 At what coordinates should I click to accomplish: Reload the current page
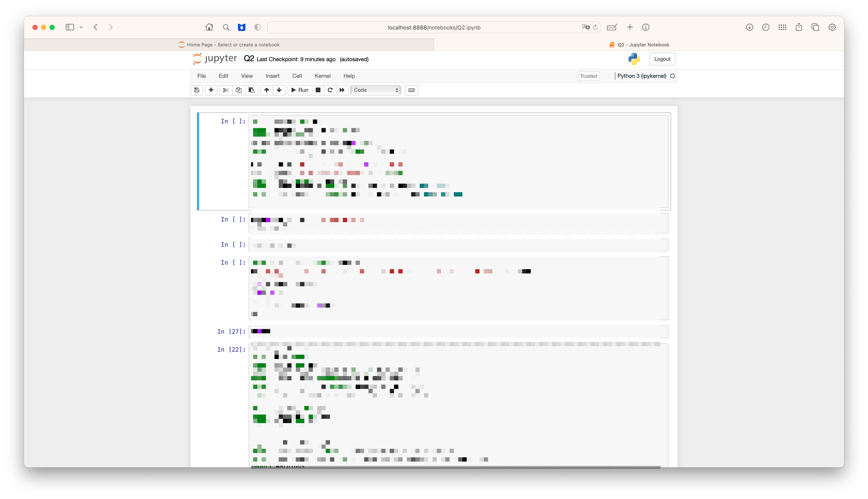595,27
